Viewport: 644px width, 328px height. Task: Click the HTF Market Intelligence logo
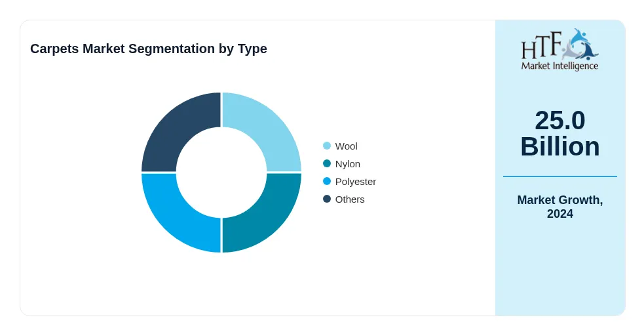pyautogui.click(x=559, y=50)
